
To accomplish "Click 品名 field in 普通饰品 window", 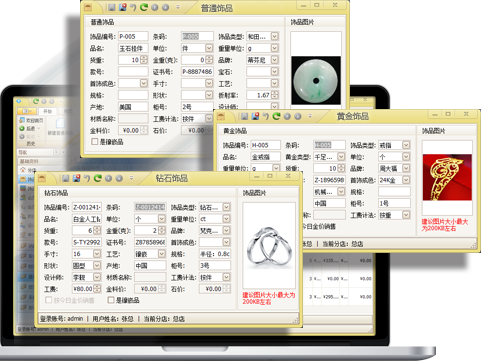I will (133, 48).
